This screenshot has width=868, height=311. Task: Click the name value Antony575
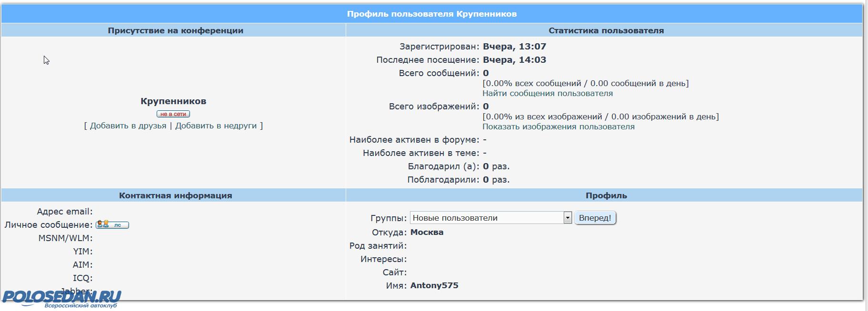point(434,286)
